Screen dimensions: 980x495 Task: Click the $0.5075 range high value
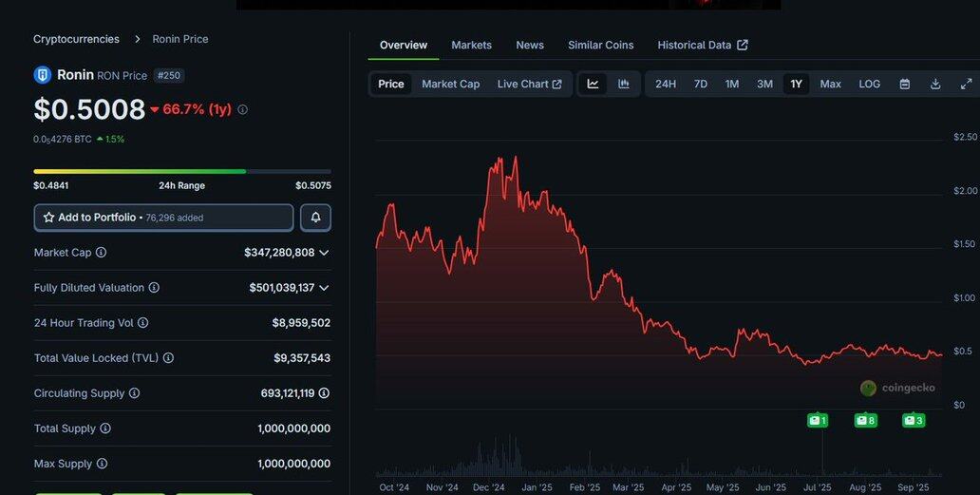pos(313,185)
